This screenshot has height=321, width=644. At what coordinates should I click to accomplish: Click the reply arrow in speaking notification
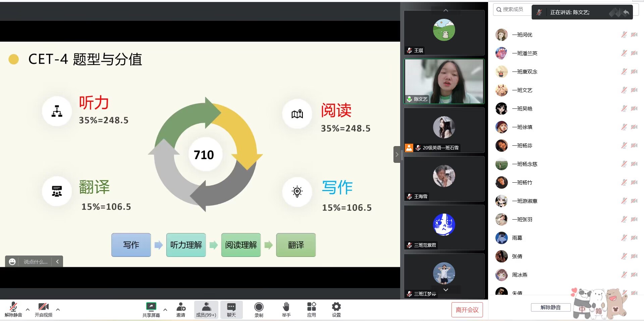(x=626, y=12)
